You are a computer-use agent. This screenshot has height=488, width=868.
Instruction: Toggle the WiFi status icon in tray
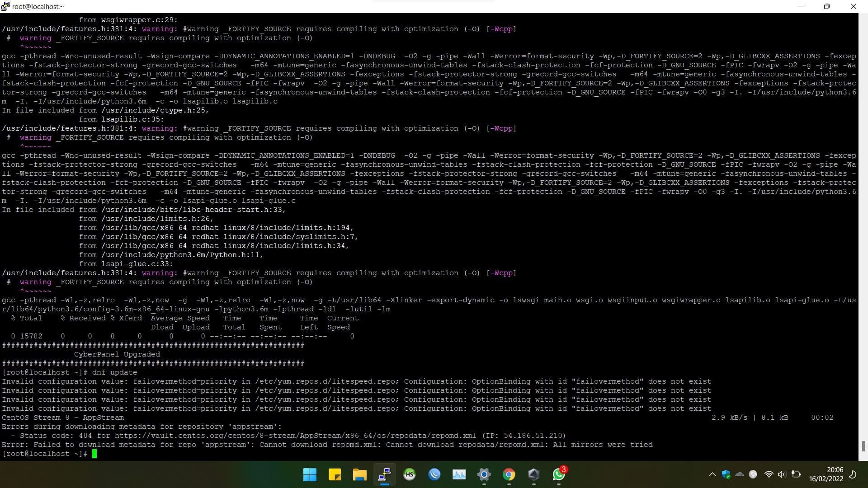click(768, 474)
